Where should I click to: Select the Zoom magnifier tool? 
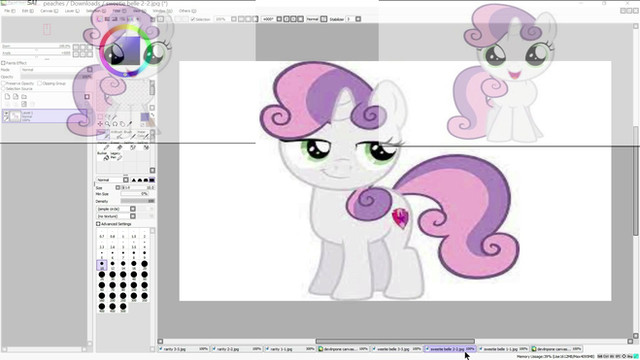tap(107, 124)
